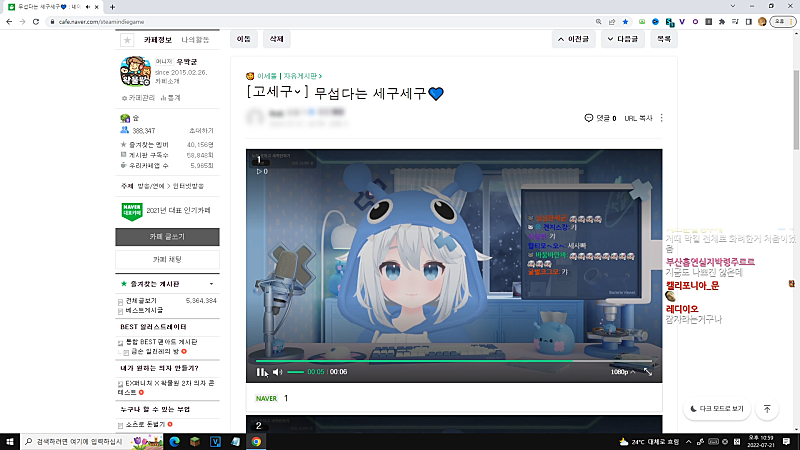Collapse the 즐겨찾는 게시판 section
The width and height of the screenshot is (800, 450).
(211, 284)
